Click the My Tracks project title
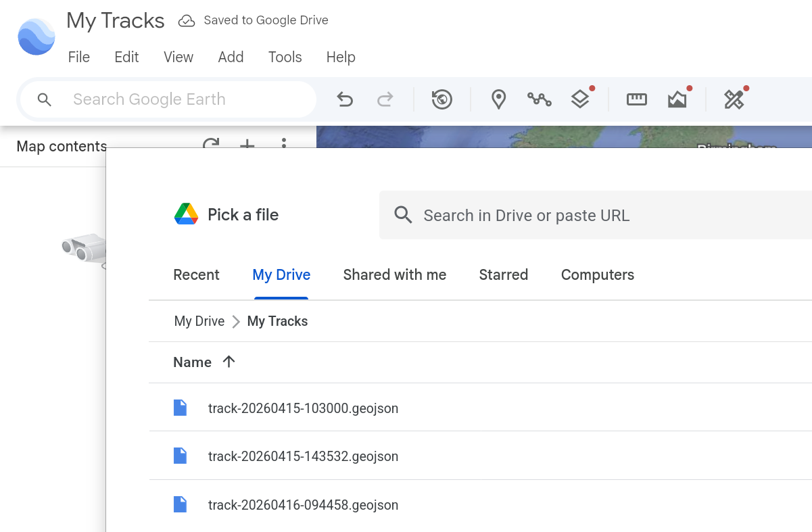The height and width of the screenshot is (532, 812). click(116, 21)
